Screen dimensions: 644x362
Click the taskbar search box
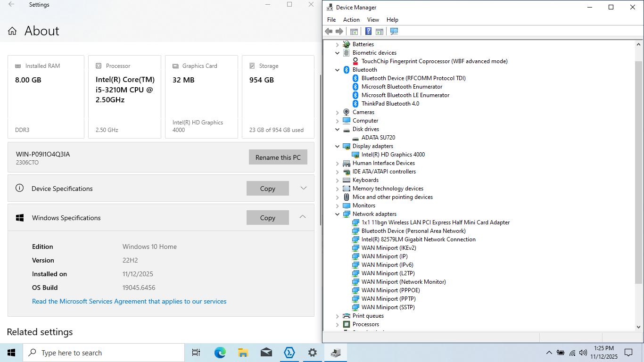tap(104, 353)
